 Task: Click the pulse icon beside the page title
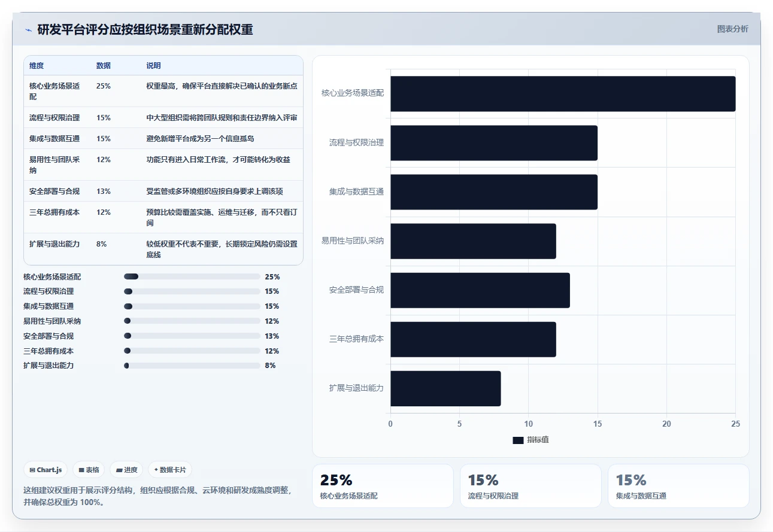point(28,30)
